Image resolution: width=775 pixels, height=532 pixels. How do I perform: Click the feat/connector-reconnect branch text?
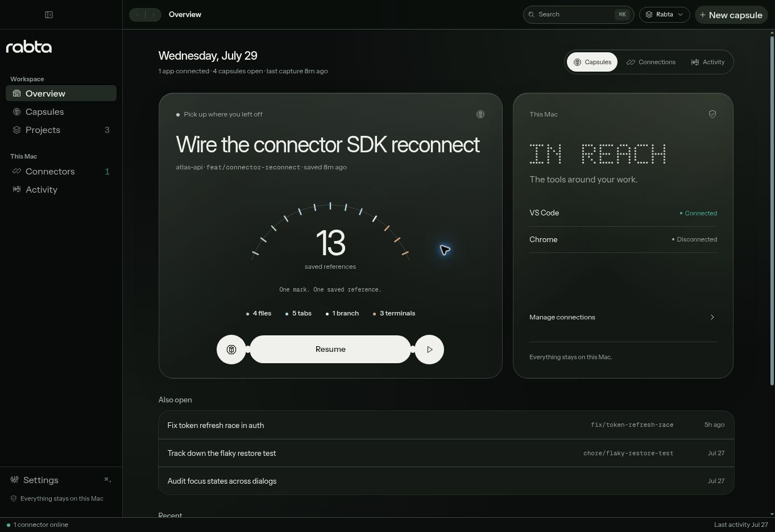(253, 167)
